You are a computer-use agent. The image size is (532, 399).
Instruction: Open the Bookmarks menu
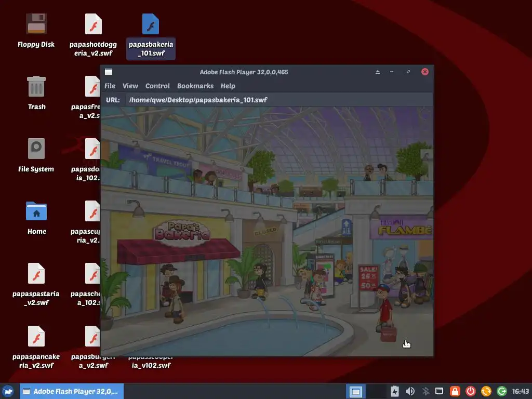coord(195,86)
